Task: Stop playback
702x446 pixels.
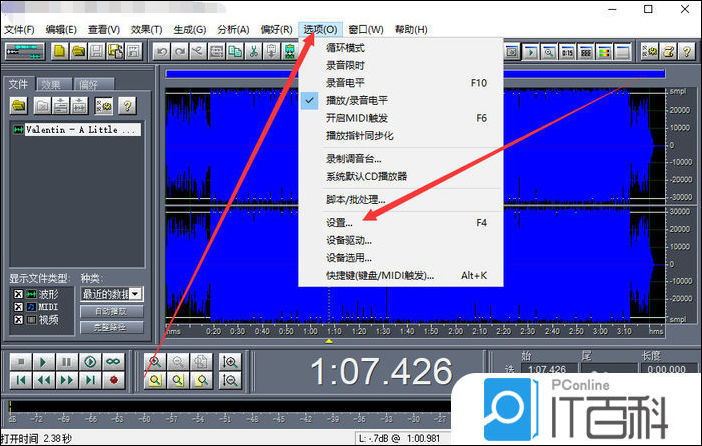Action: coord(20,361)
